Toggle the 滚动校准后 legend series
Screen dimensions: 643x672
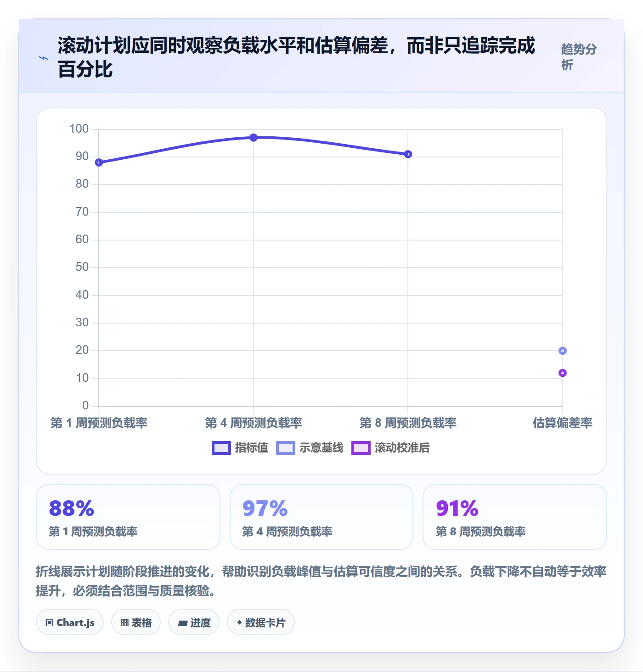point(391,448)
